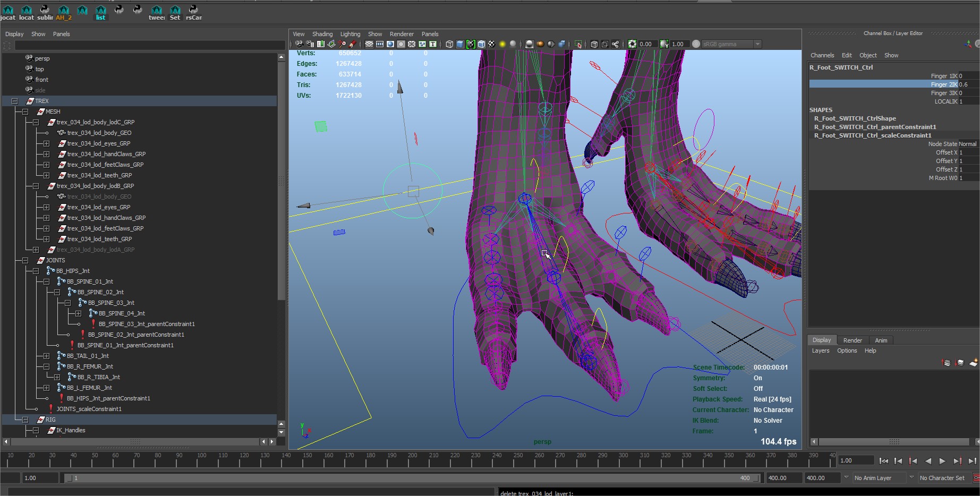The image size is (980, 496).
Task: Turn on textured display checker icon
Action: click(492, 44)
